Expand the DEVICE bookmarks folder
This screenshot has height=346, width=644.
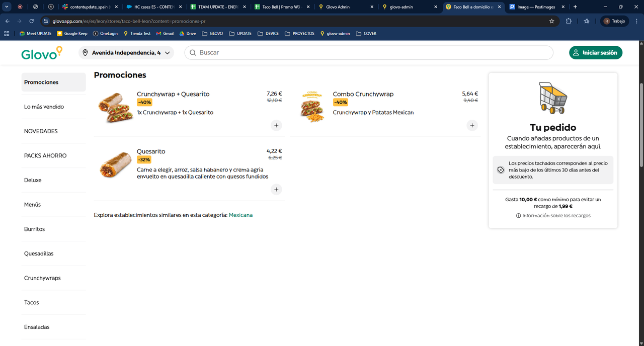coord(268,34)
